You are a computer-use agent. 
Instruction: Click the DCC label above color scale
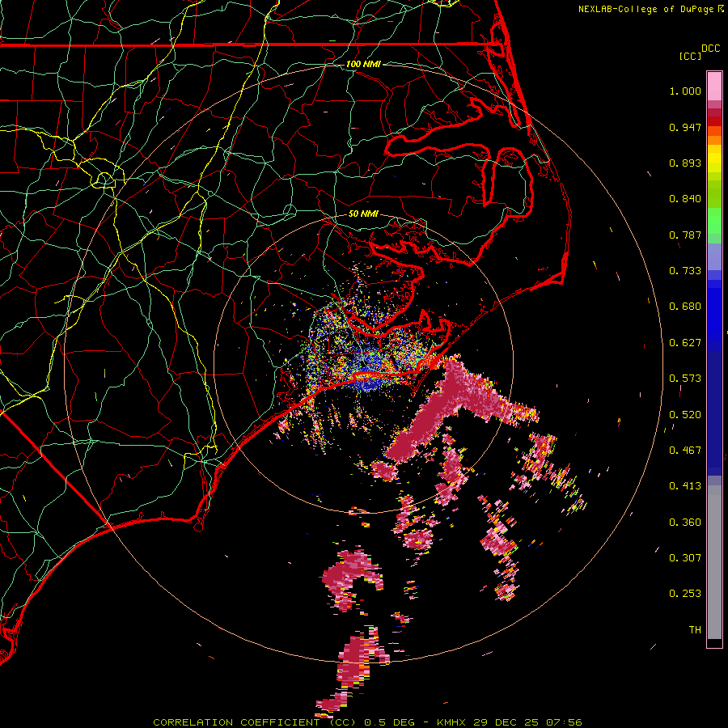[710, 49]
